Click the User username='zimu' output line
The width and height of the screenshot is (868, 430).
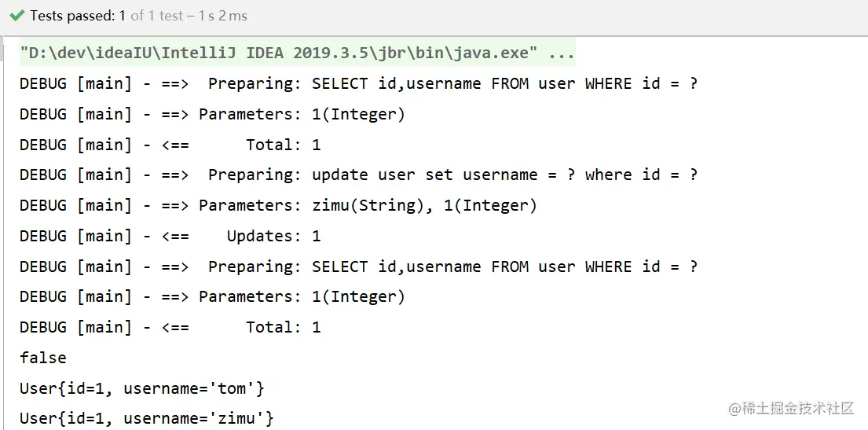[x=147, y=419]
